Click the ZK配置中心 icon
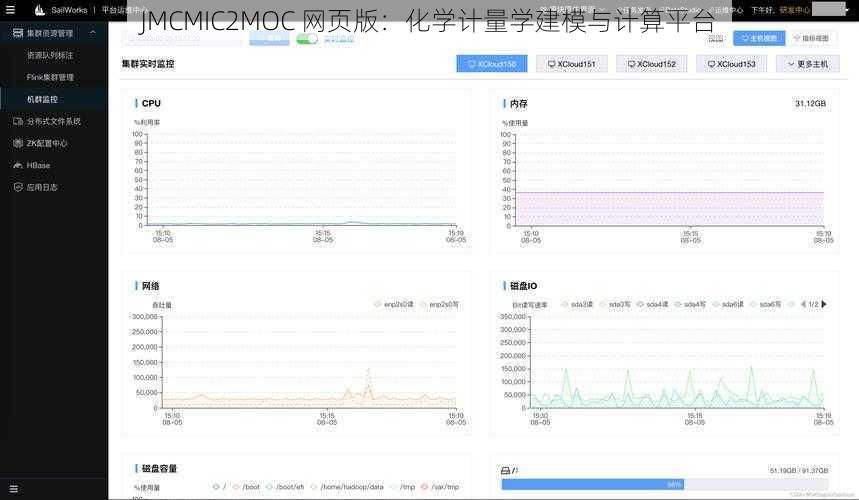 (x=18, y=143)
